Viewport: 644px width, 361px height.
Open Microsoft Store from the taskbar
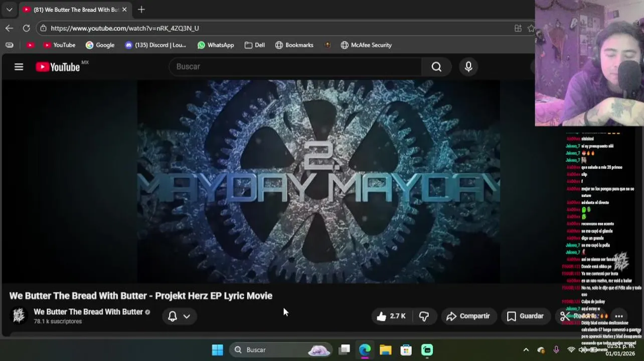click(x=406, y=350)
